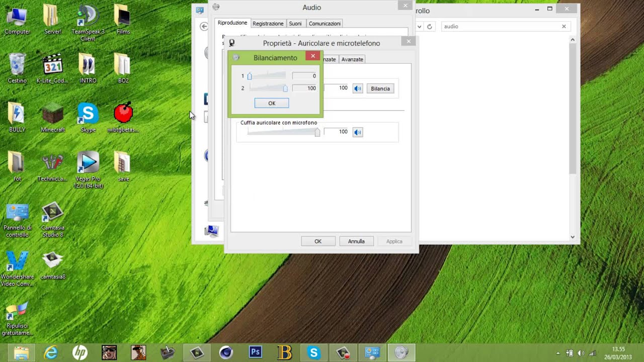644x362 pixels.
Task: Click the volume icon in system tray
Action: coord(581,353)
